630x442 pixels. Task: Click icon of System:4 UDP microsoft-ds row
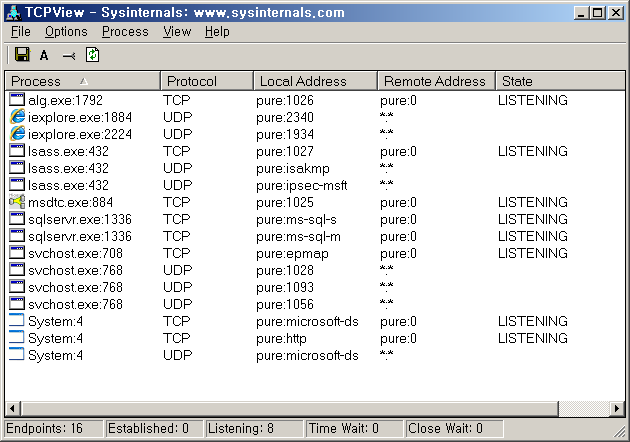tap(17, 354)
